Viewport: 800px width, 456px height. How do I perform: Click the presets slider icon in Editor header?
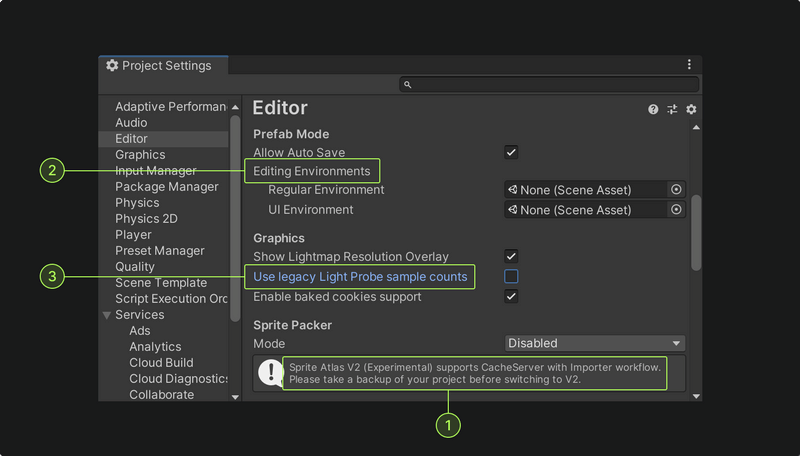point(672,109)
